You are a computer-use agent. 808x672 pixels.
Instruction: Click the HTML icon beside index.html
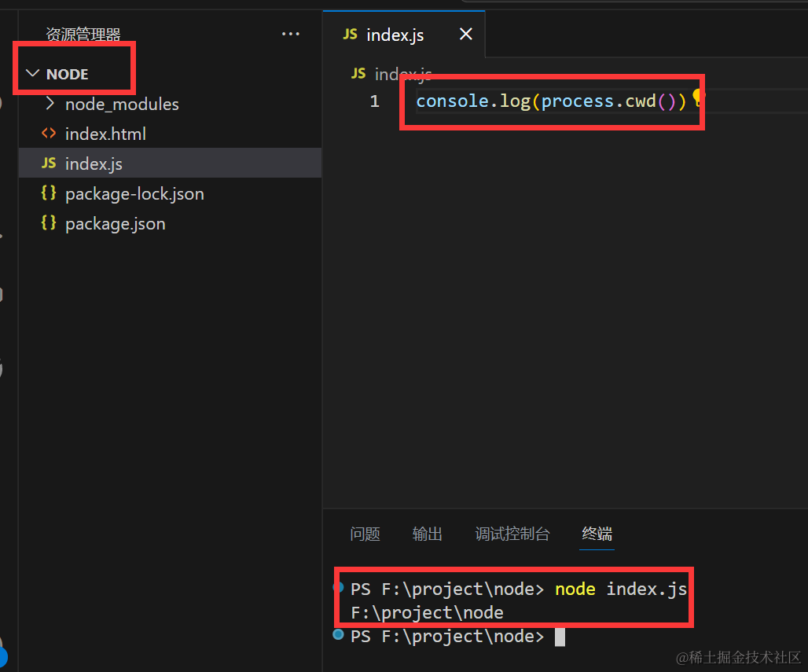coord(49,134)
